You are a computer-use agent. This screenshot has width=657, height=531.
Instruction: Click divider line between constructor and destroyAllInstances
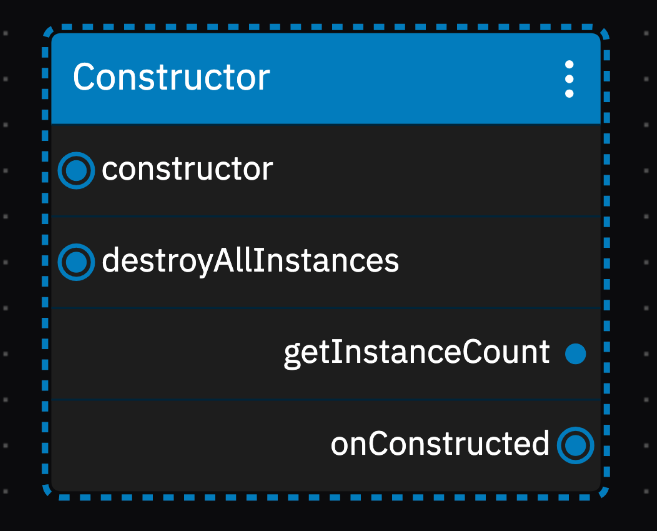(x=326, y=216)
